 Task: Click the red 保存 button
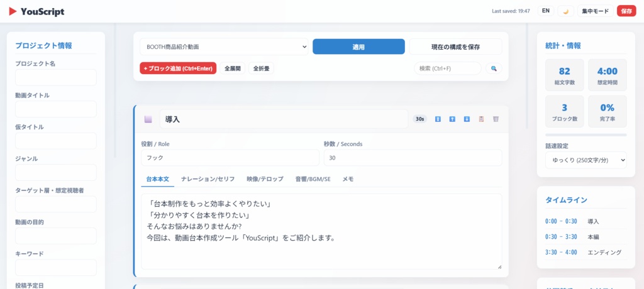[x=626, y=11]
